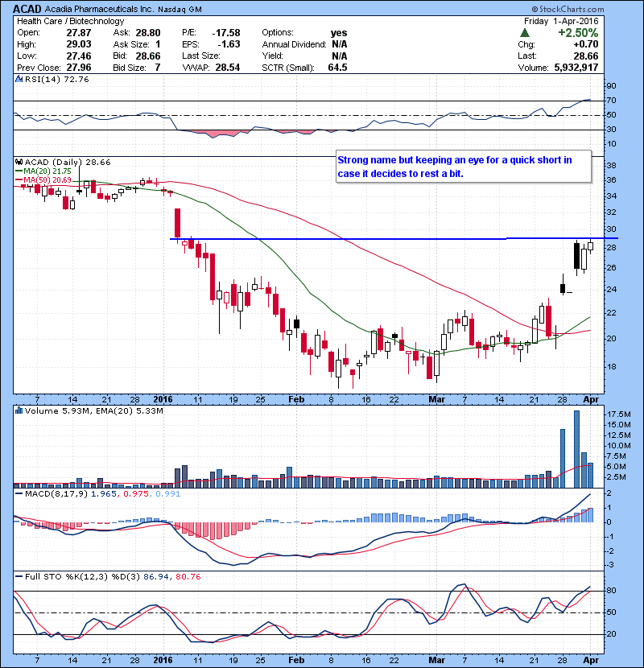This screenshot has width=644, height=668.
Task: Click the EPS value -1.63
Action: click(229, 44)
